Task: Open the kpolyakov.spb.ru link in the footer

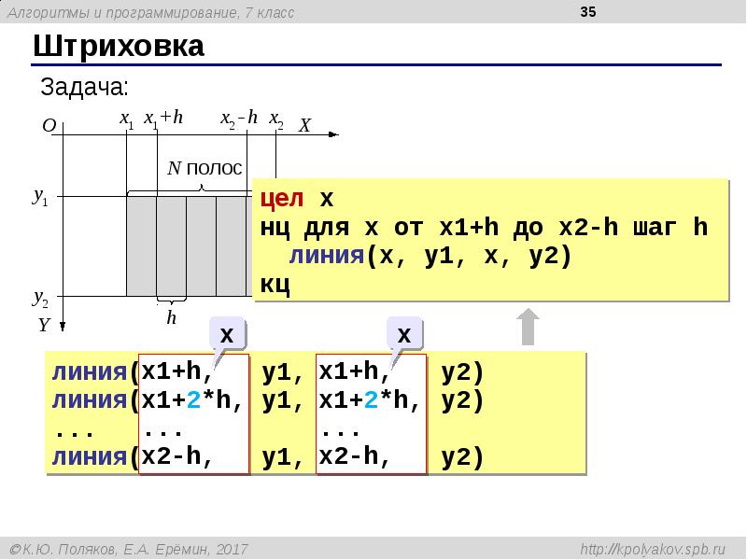Action: pyautogui.click(x=659, y=550)
